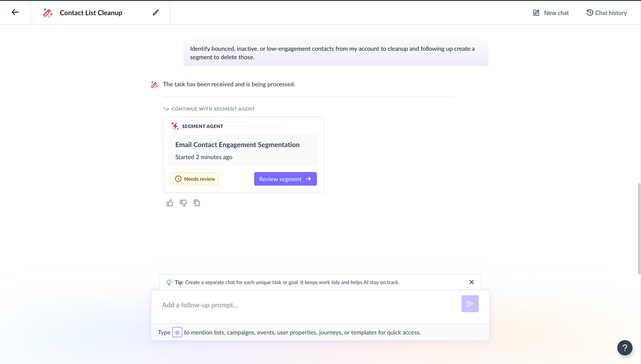Send the follow-up prompt

pyautogui.click(x=469, y=304)
